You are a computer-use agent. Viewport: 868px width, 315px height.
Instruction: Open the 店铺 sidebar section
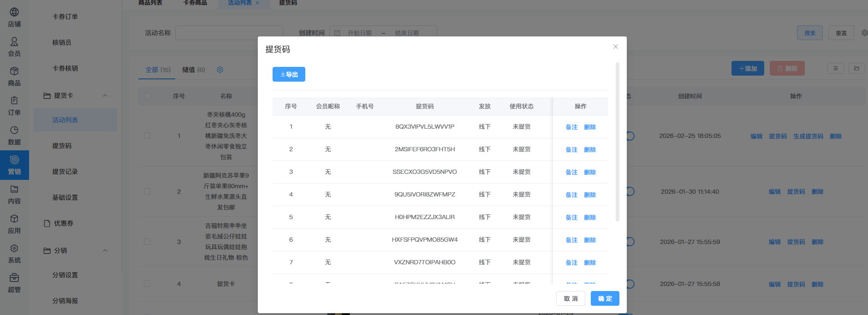pos(14,18)
